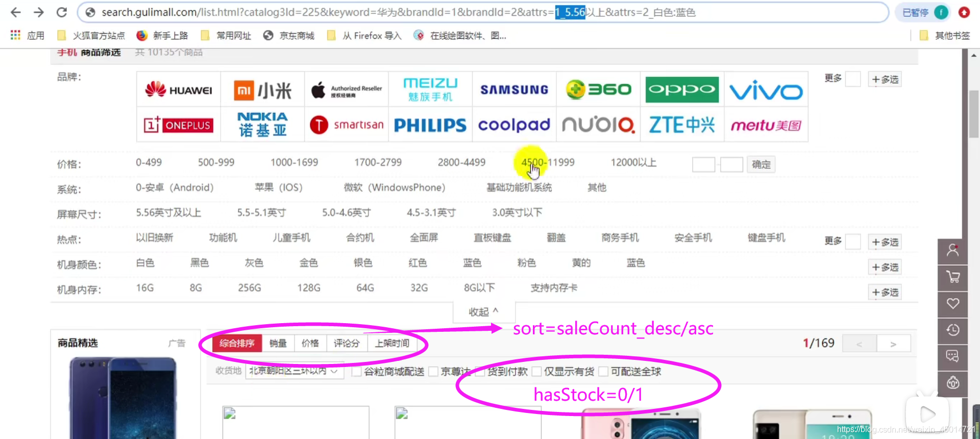Choose the ZTE中兴 brand logo
980x439 pixels.
click(x=682, y=125)
